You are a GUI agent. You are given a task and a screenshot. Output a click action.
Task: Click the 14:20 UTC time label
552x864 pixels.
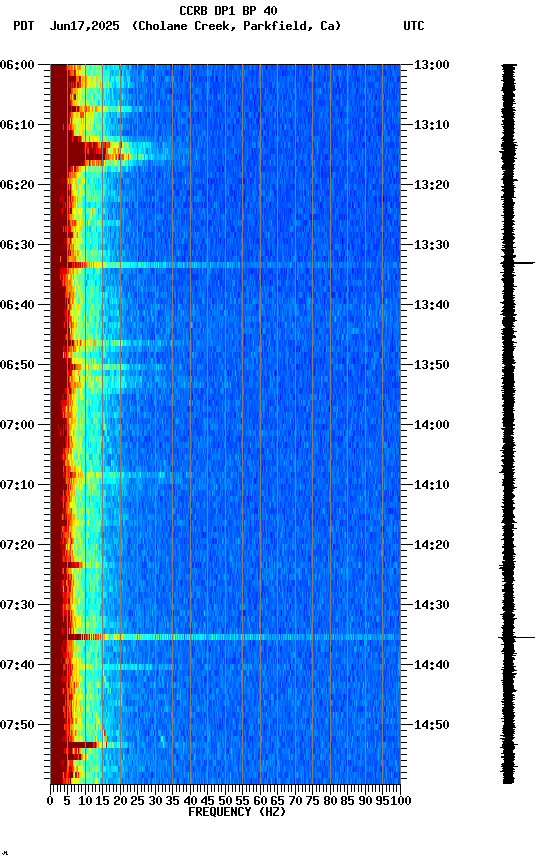[432, 545]
